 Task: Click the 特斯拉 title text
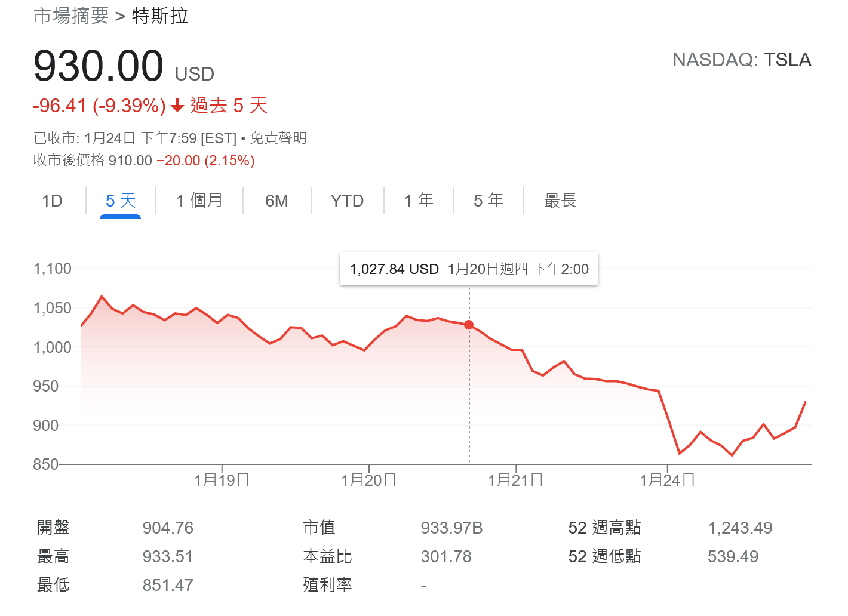[x=160, y=16]
